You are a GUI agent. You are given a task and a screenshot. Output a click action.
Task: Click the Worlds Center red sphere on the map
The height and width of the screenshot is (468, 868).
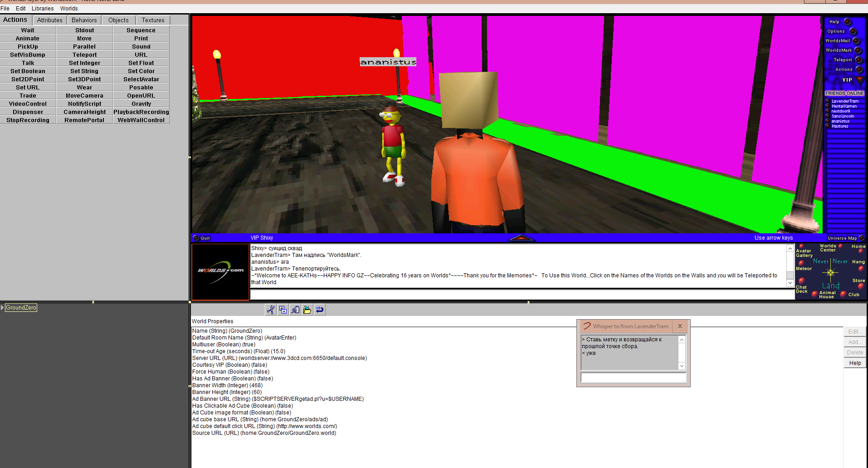point(840,246)
